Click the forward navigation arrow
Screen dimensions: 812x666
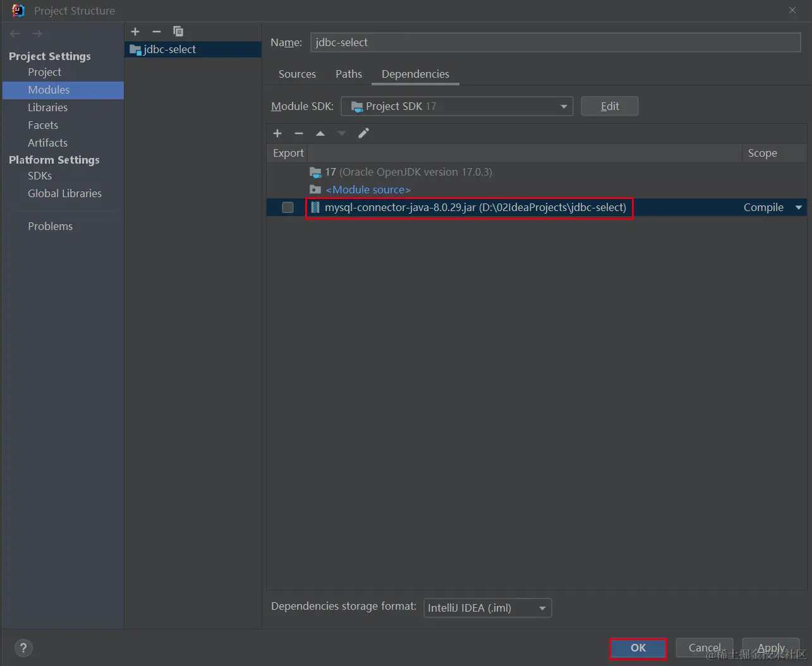[37, 33]
